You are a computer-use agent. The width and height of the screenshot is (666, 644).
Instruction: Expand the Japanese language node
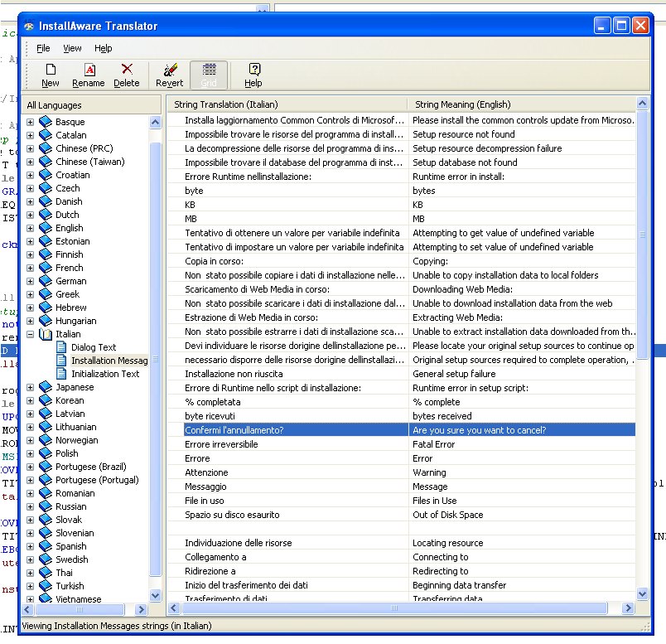pos(30,387)
